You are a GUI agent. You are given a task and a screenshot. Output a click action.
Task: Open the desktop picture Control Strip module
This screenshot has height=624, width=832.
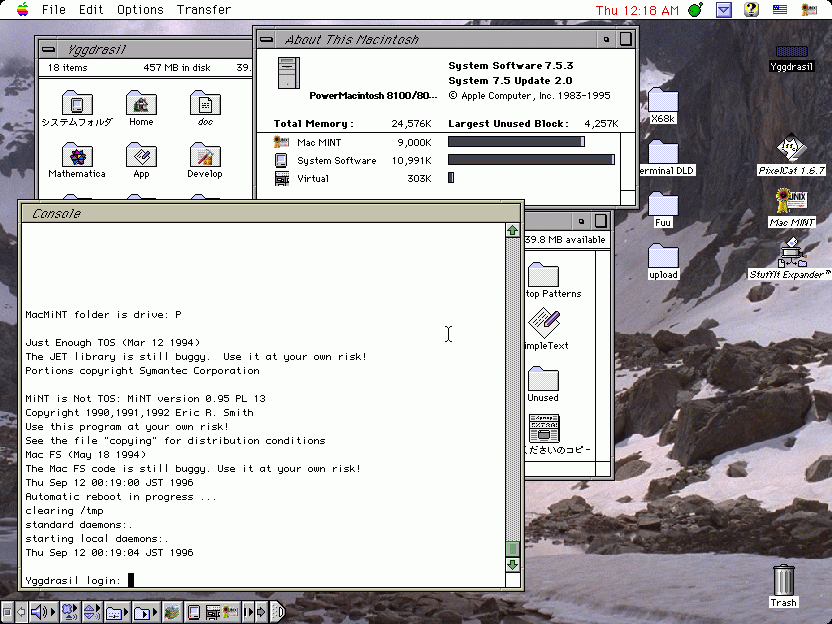(x=172, y=612)
